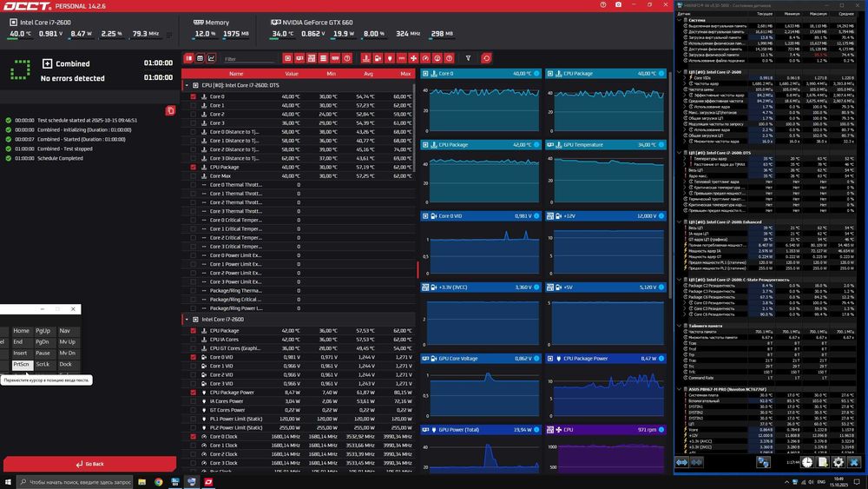Toggle the voltage sensor type filter
Image resolution: width=868 pixels, height=489 pixels.
tap(378, 58)
